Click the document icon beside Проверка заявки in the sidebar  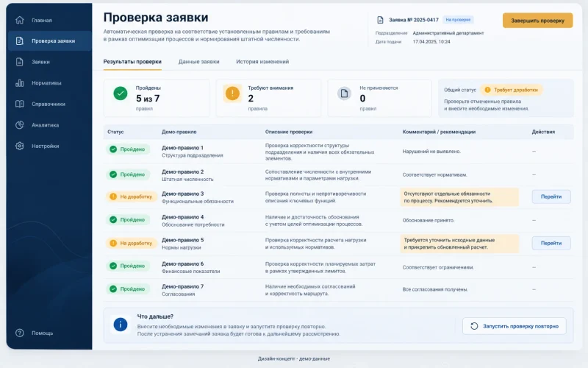[x=20, y=41]
